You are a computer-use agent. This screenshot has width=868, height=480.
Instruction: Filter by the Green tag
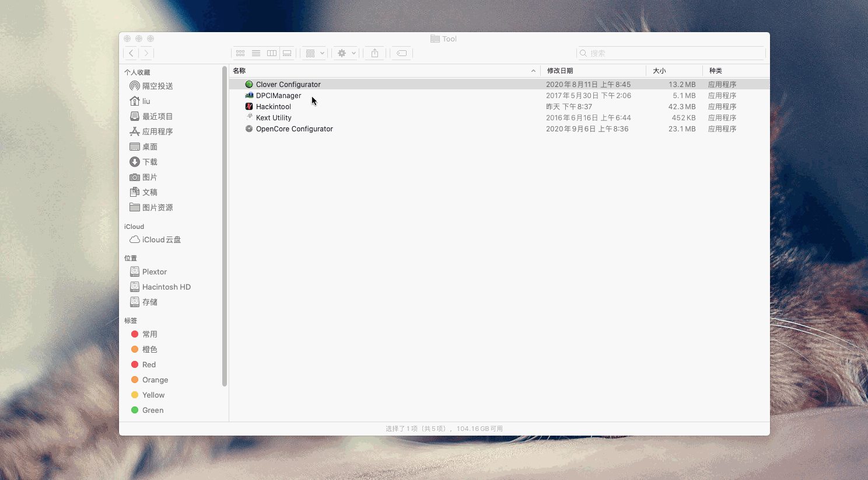[148, 410]
